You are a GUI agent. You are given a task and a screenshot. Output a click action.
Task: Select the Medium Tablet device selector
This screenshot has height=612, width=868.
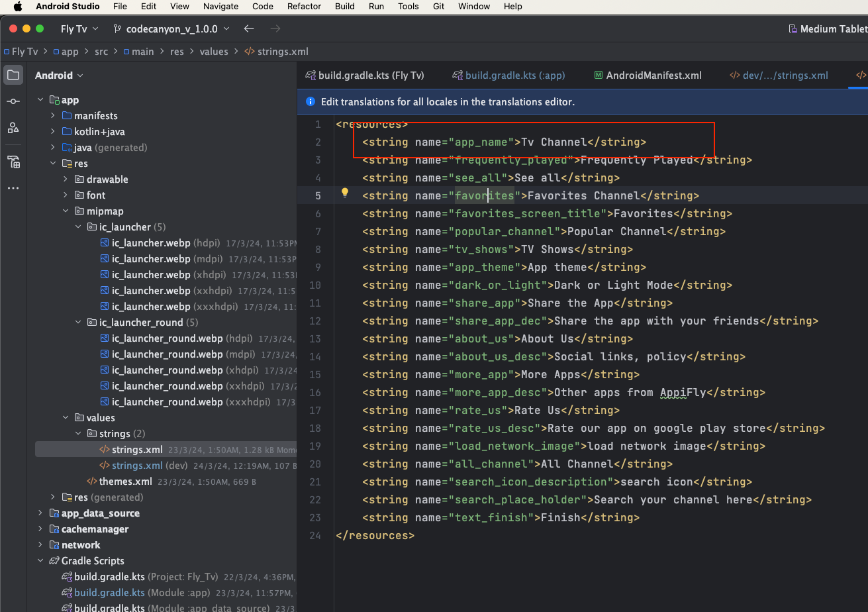click(x=828, y=28)
